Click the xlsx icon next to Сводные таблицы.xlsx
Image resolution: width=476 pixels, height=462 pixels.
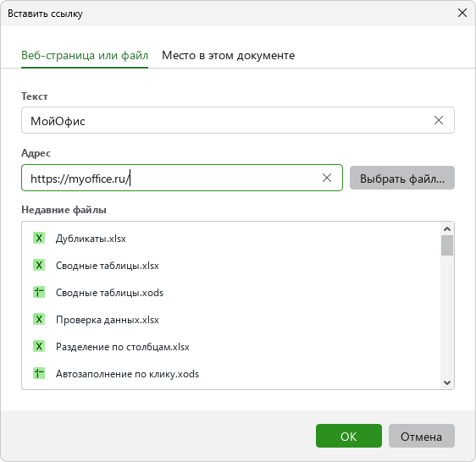pyautogui.click(x=39, y=265)
